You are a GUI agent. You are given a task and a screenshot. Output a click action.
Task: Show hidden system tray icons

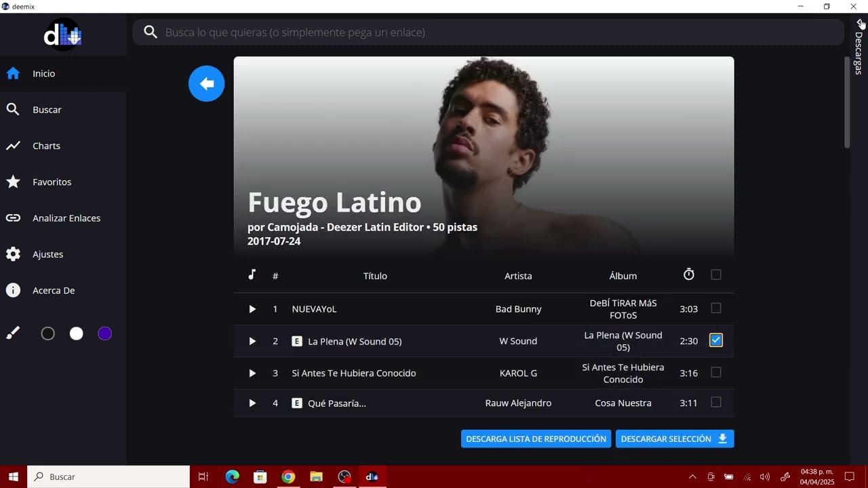click(x=692, y=476)
